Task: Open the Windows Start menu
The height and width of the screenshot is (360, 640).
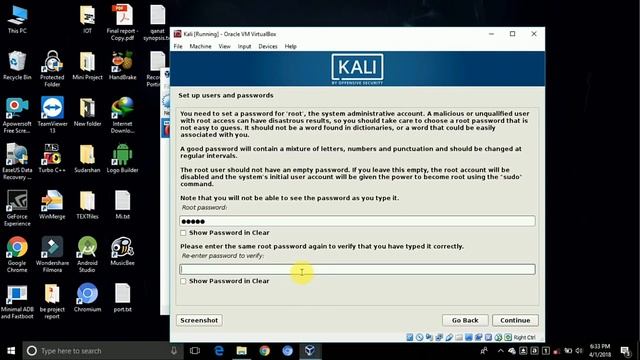Action: [x=11, y=351]
